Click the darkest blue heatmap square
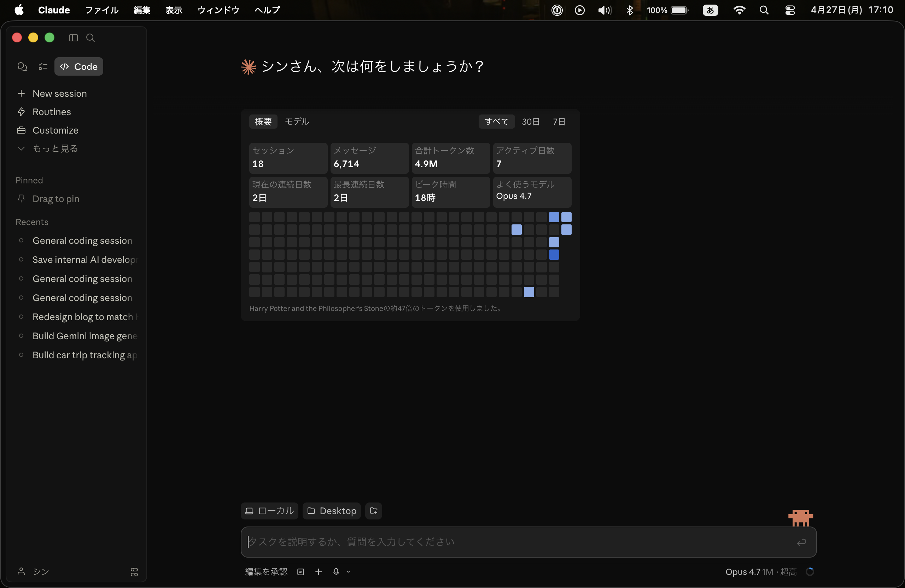Viewport: 905px width, 588px height. 554,255
